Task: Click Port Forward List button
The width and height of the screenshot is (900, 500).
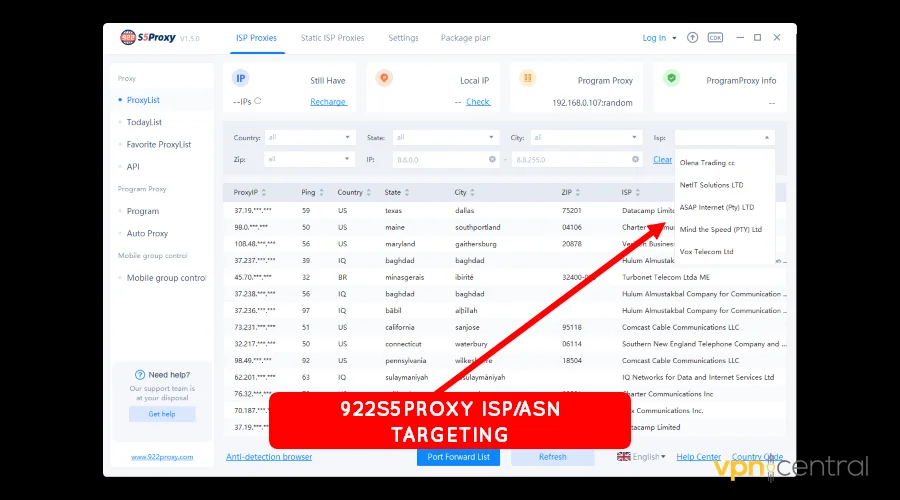Action: click(458, 457)
